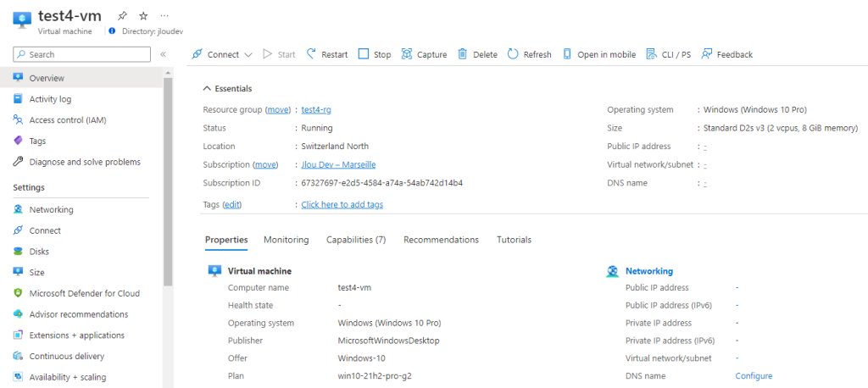
Task: Click Configure next to DNS name
Action: click(754, 376)
